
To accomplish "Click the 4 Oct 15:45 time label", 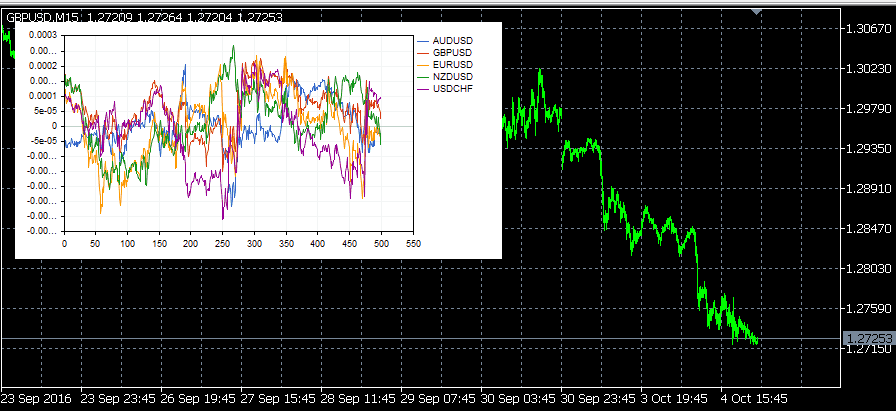I will click(x=754, y=398).
